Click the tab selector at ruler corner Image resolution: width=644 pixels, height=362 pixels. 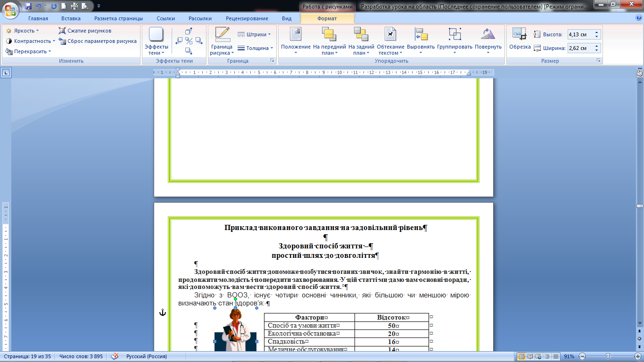coord(6,73)
